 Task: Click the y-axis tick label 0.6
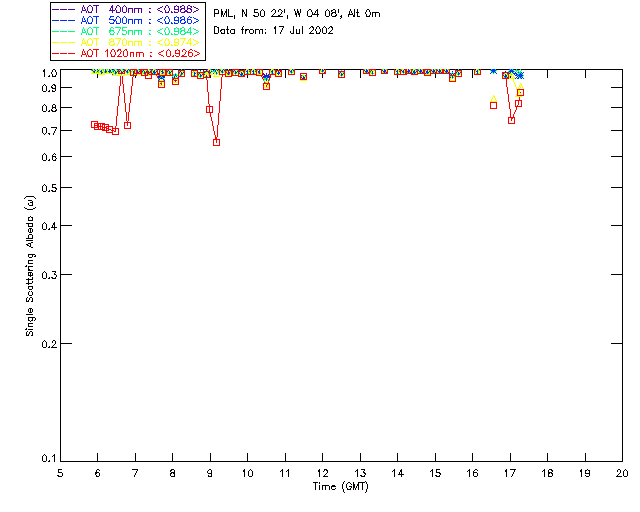(49, 157)
